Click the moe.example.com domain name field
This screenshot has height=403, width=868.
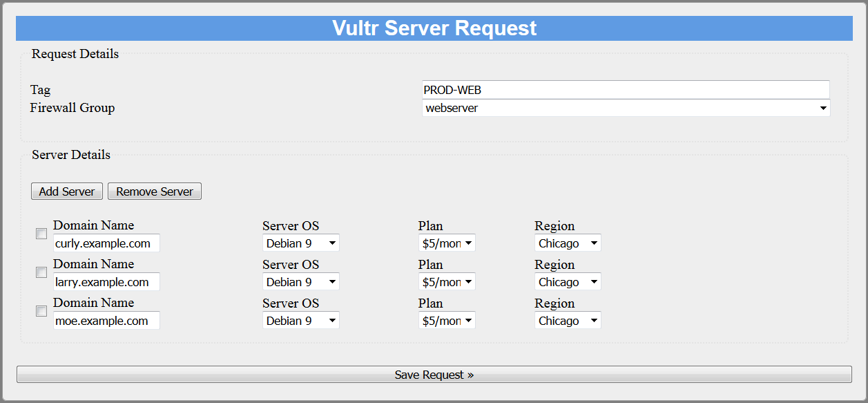[106, 320]
